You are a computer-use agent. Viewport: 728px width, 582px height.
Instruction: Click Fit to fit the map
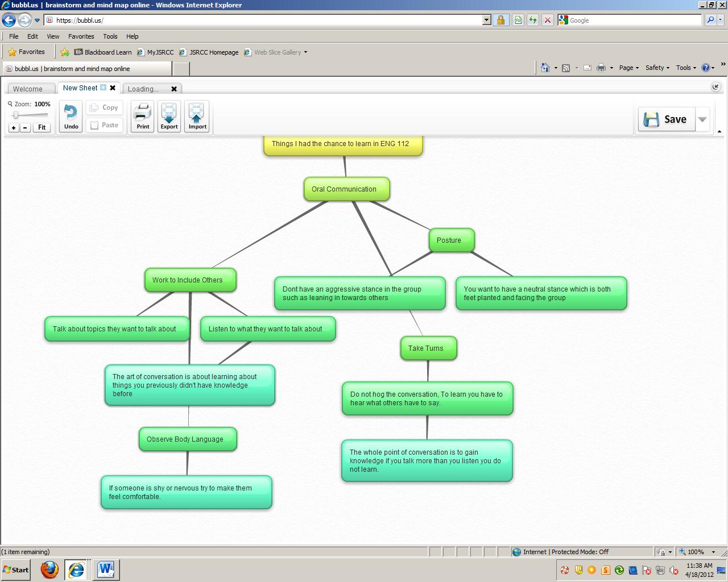pyautogui.click(x=42, y=127)
